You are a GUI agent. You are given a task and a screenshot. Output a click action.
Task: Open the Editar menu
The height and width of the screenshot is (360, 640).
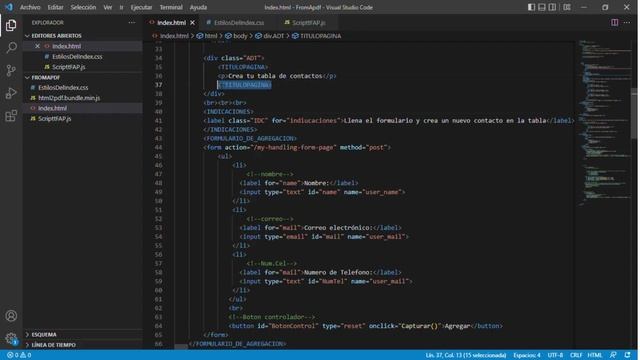pyautogui.click(x=55, y=7)
